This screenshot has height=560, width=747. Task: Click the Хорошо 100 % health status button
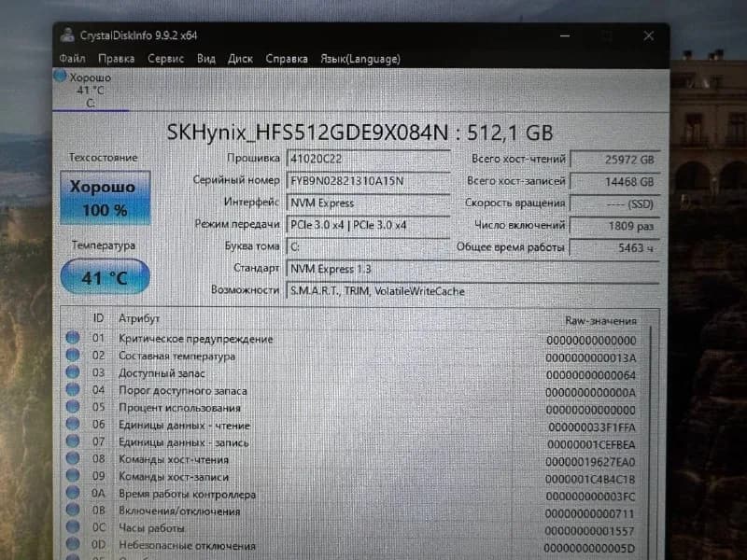[106, 198]
